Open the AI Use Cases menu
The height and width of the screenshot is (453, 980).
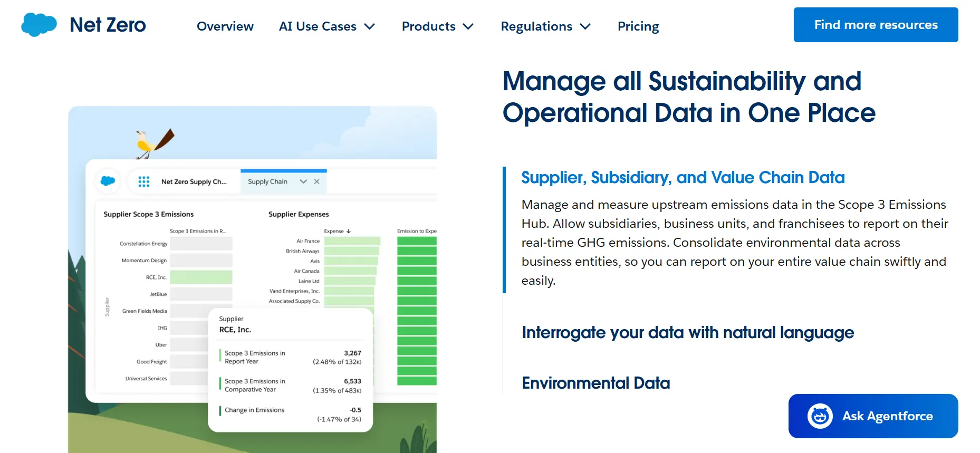click(327, 26)
